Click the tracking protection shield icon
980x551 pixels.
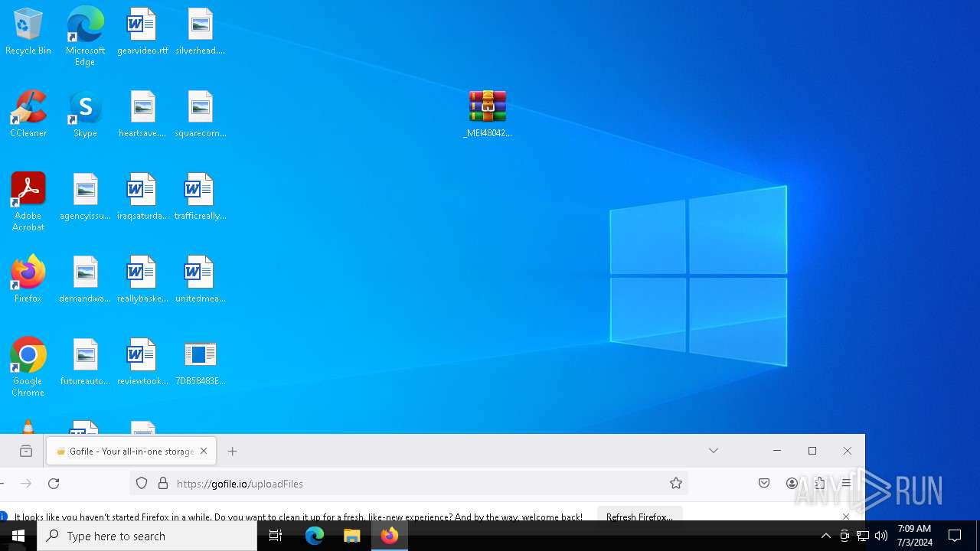142,484
